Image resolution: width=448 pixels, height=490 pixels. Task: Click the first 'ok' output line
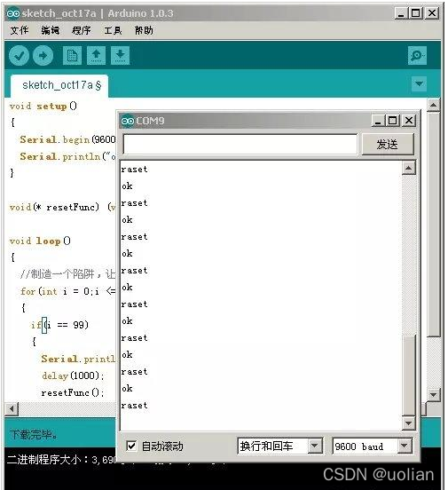[127, 186]
